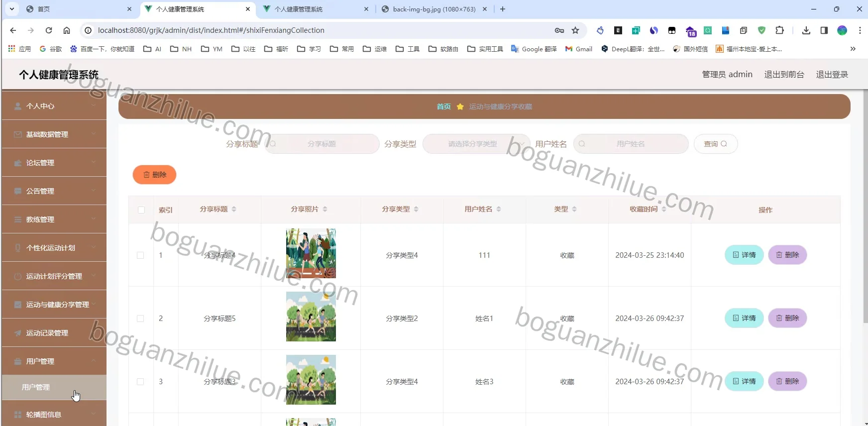Delete the 分享标题4 row

click(787, 255)
